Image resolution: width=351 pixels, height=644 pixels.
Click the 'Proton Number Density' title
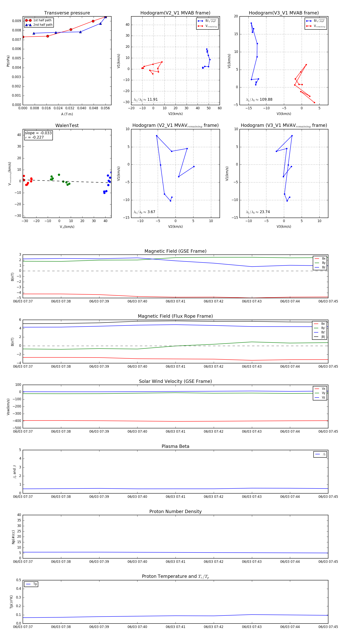175,511
